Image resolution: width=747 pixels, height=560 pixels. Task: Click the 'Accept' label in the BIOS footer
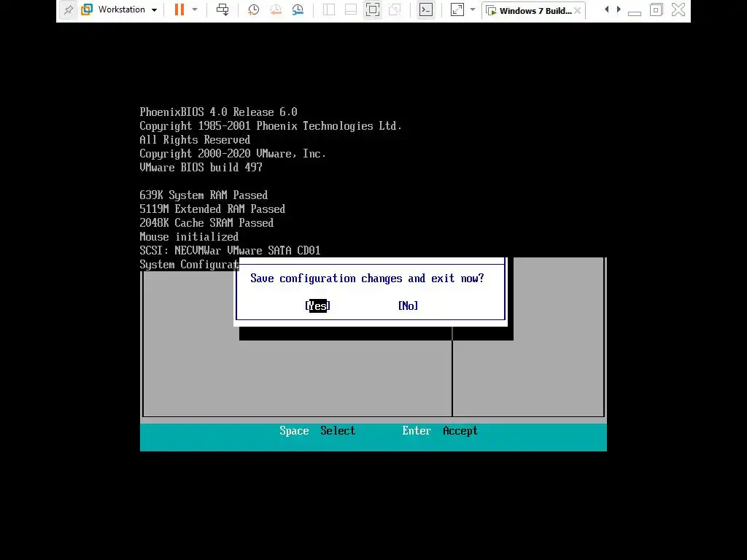click(x=460, y=431)
